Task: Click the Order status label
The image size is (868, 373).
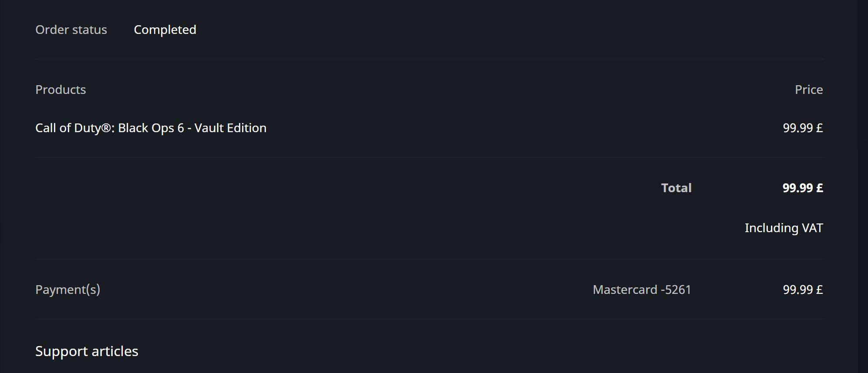Action: 71,30
